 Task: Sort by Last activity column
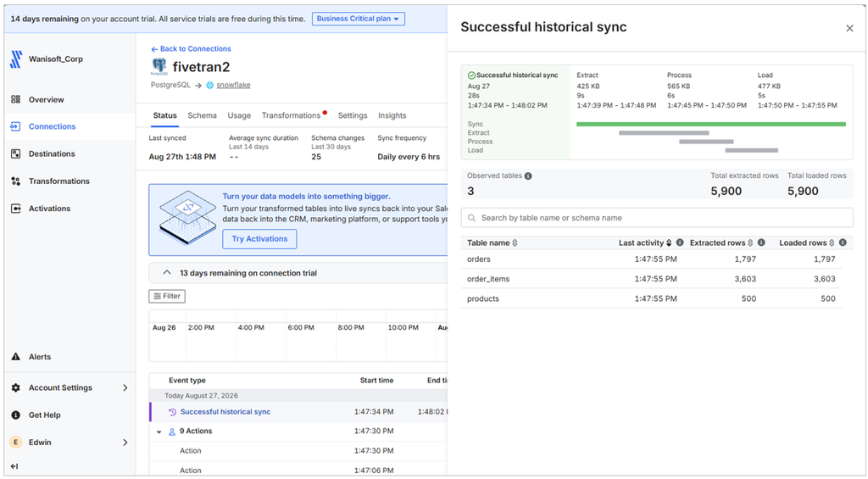[669, 243]
